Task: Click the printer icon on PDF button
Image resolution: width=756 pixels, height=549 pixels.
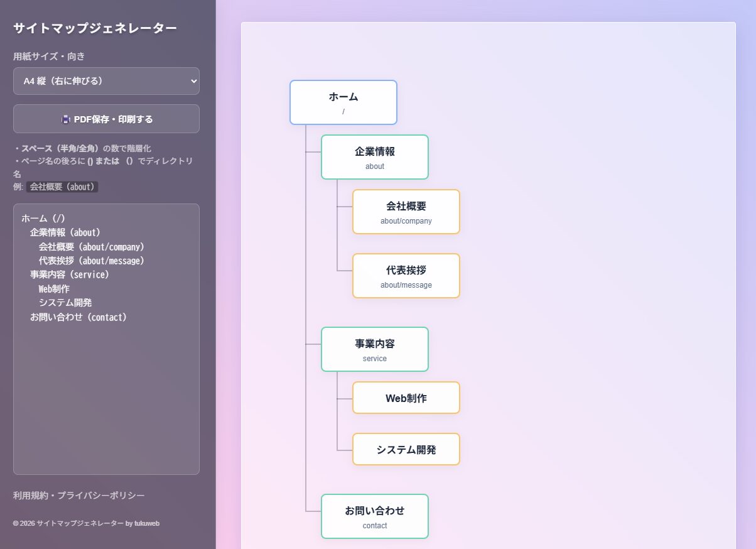Action: (65, 119)
